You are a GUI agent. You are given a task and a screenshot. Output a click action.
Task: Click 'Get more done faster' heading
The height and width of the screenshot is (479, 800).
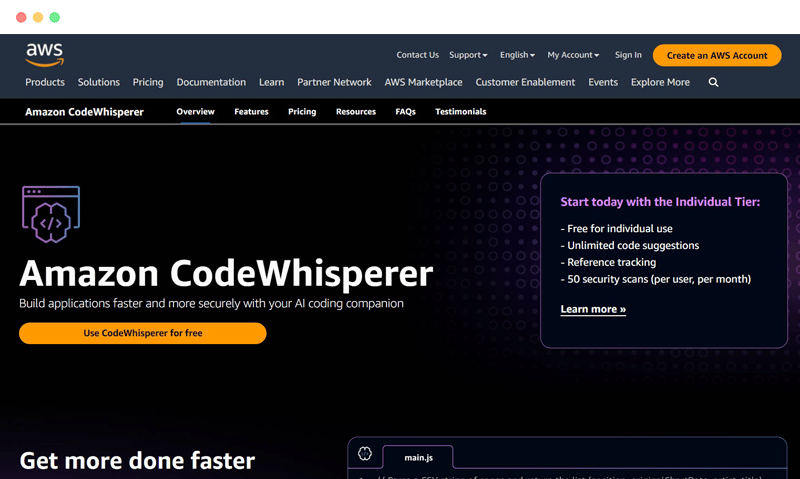pos(137,461)
